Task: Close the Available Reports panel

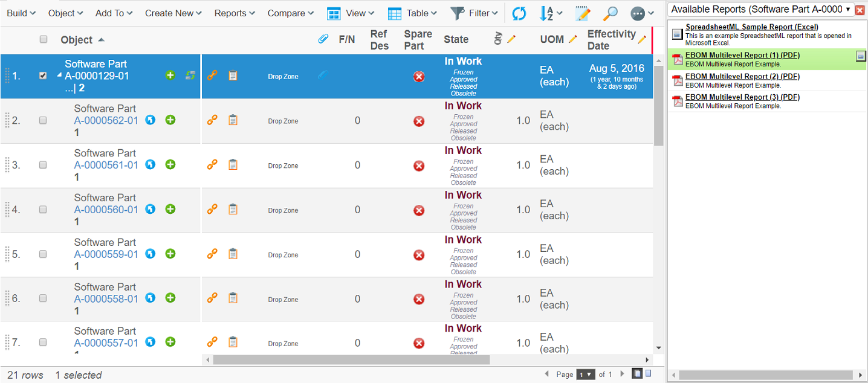Action: pos(860,10)
